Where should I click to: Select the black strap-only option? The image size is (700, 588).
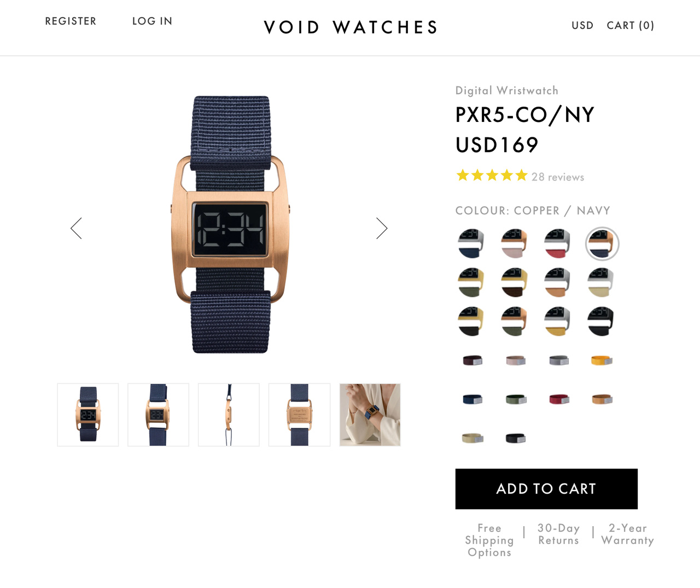(516, 438)
